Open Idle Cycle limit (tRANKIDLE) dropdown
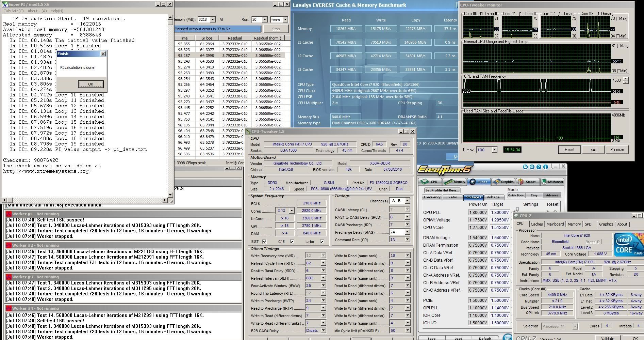The width and height of the screenshot is (644, 340). click(x=407, y=330)
